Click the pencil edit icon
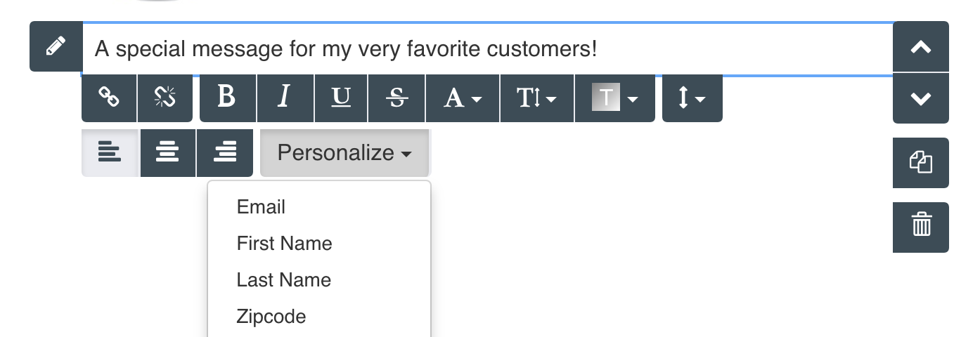 [56, 46]
